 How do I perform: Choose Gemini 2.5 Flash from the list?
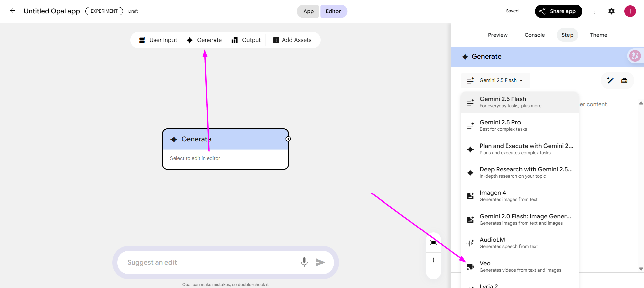(x=520, y=102)
